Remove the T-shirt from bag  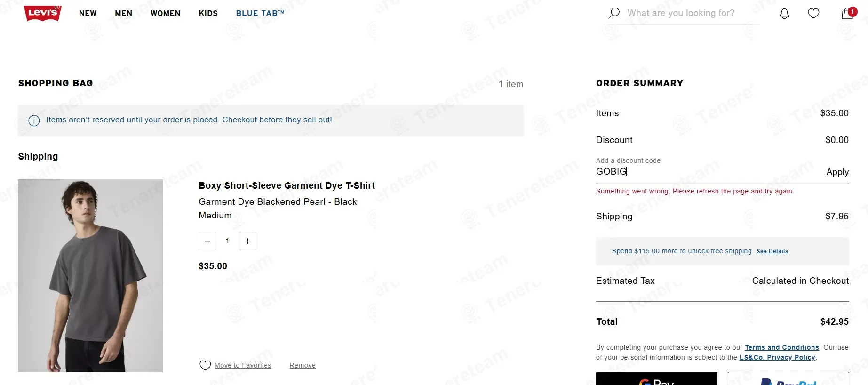coord(303,365)
